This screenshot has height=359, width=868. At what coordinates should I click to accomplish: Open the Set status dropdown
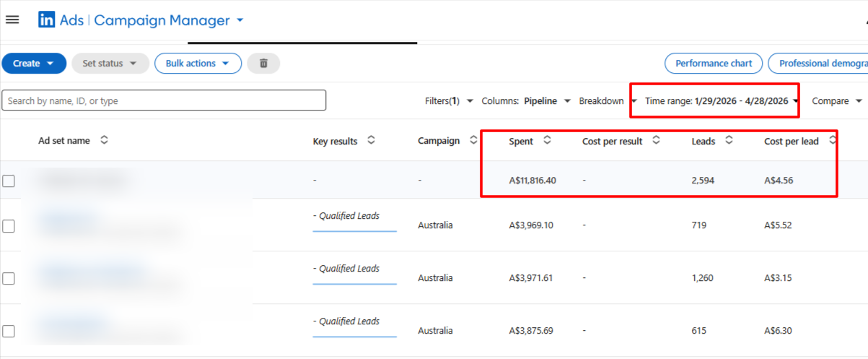pos(110,64)
